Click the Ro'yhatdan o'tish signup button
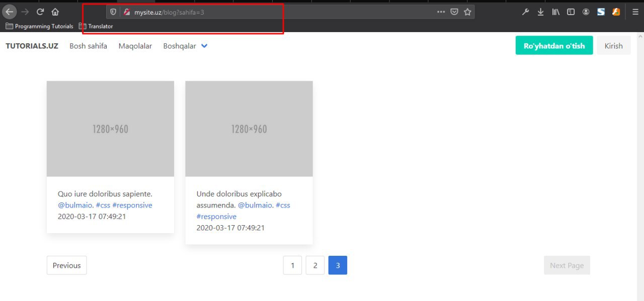Screen dimensions: 644x301 coord(554,46)
